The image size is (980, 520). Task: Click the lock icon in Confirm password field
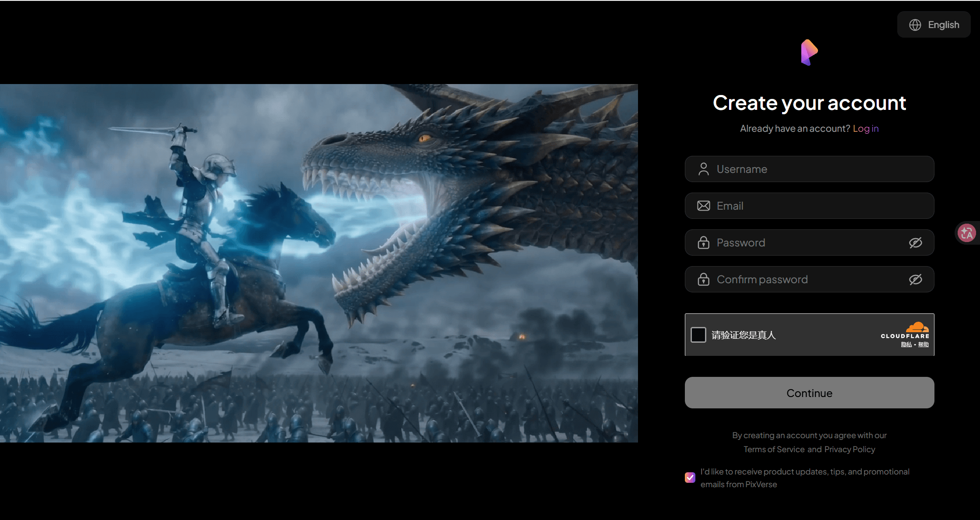pyautogui.click(x=703, y=279)
